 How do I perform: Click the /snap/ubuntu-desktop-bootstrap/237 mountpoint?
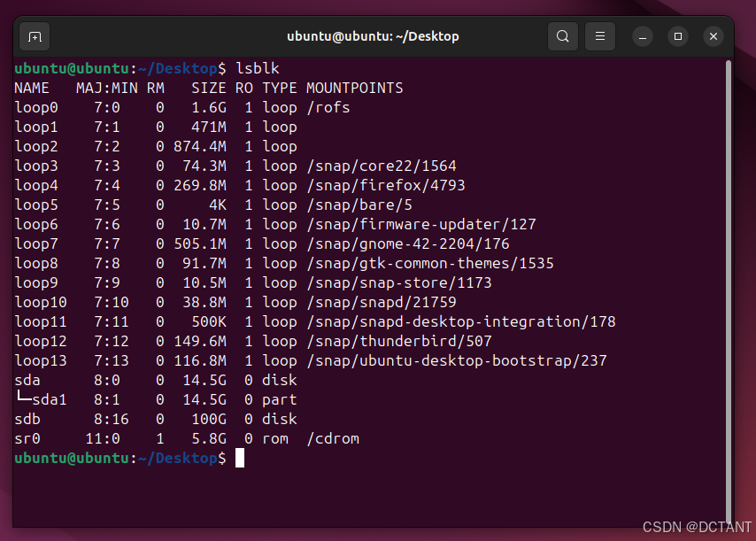(457, 360)
